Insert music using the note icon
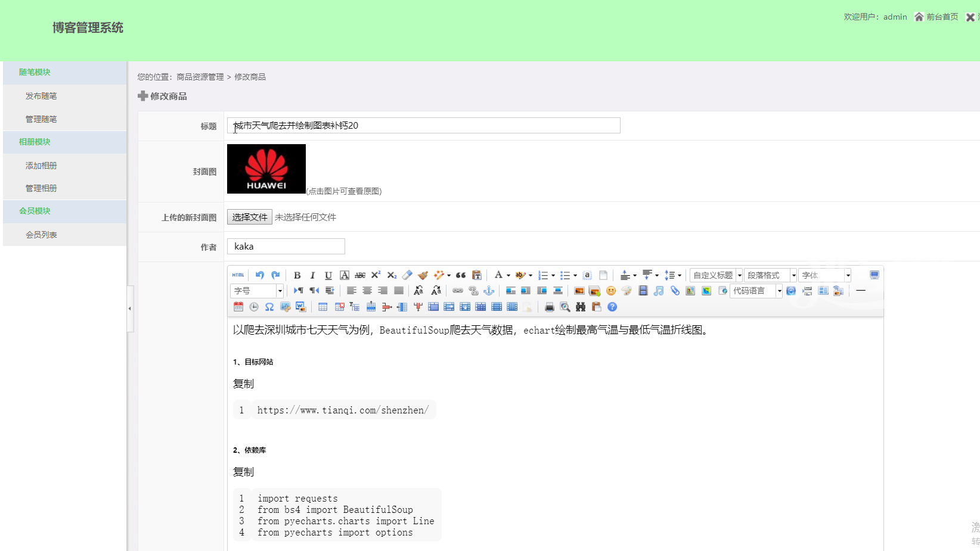Screen dimensions: 980x551 click(x=658, y=291)
